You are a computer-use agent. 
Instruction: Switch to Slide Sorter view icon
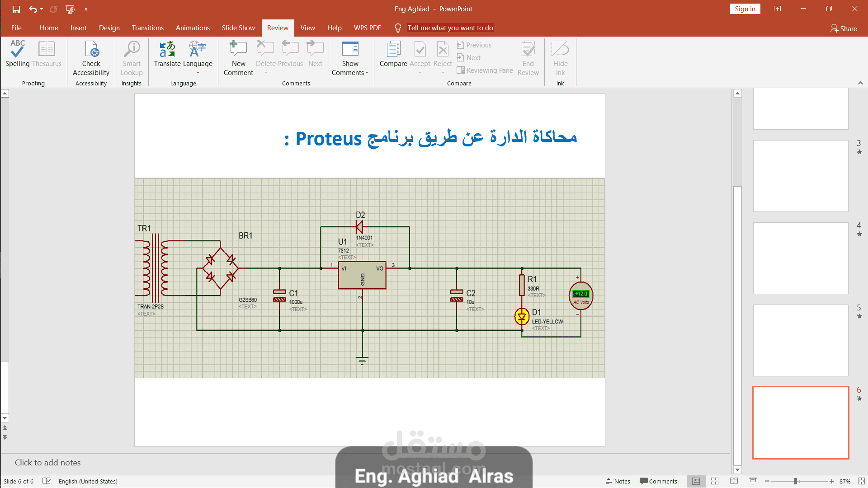click(715, 481)
